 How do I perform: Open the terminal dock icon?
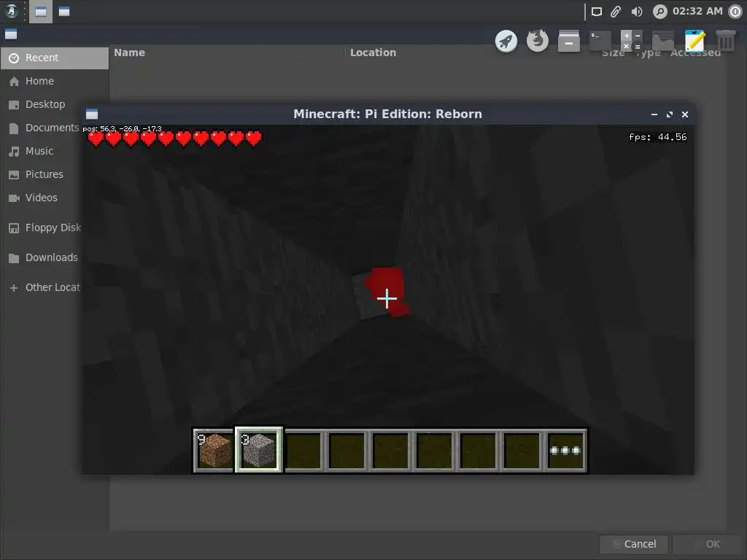[x=600, y=41]
